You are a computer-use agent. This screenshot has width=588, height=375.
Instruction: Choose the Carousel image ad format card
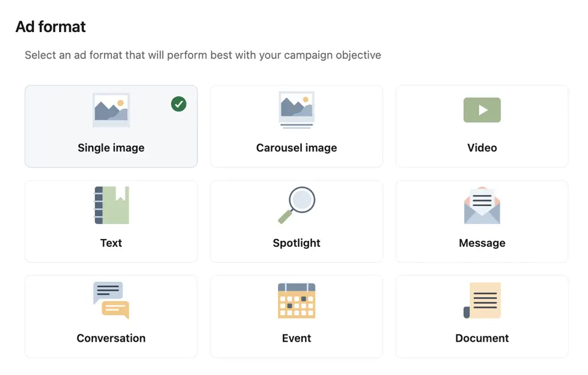(x=296, y=126)
